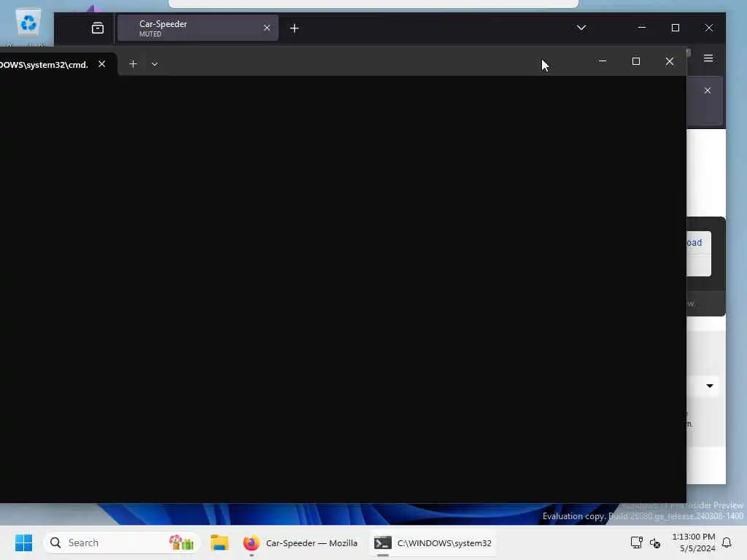747x560 pixels.
Task: Click the search highlights gift icon
Action: (x=182, y=542)
